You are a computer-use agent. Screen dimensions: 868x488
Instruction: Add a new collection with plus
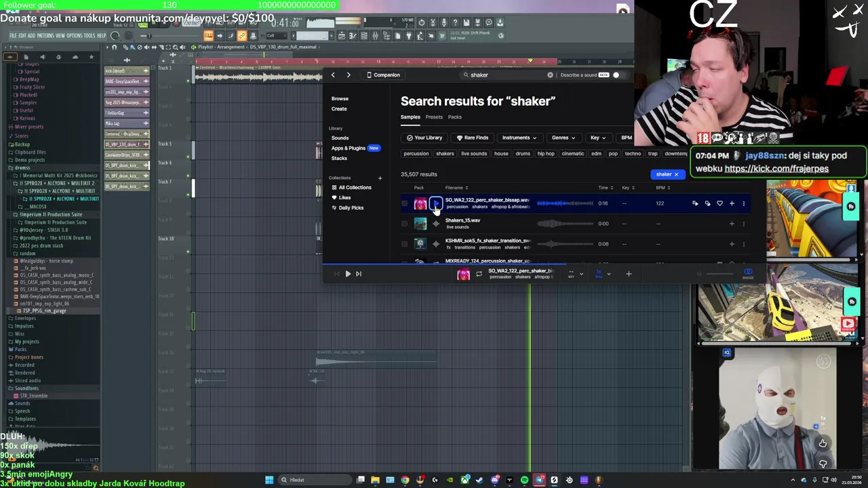380,178
